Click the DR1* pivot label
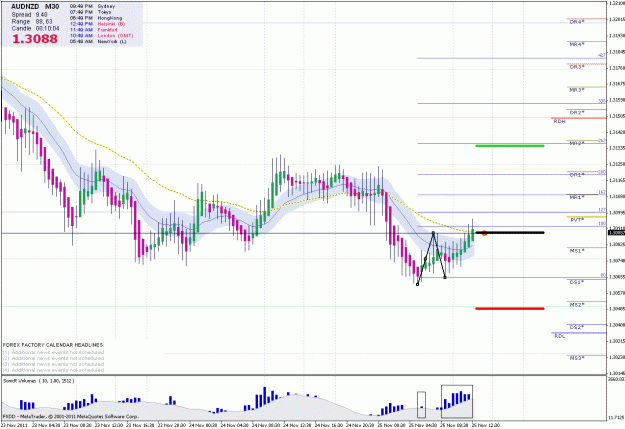This screenshot has height=429, width=625. [x=577, y=175]
